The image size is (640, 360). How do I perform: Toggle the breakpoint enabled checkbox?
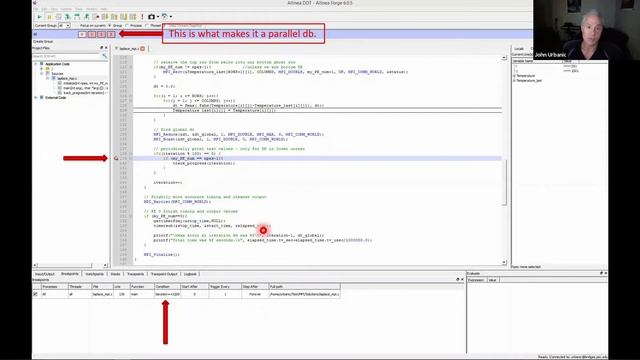click(x=35, y=294)
